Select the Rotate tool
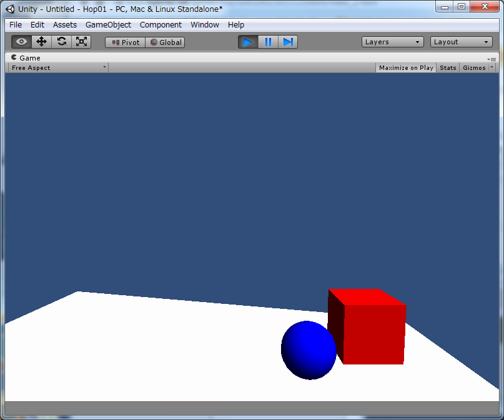This screenshot has height=420, width=504. click(x=61, y=42)
